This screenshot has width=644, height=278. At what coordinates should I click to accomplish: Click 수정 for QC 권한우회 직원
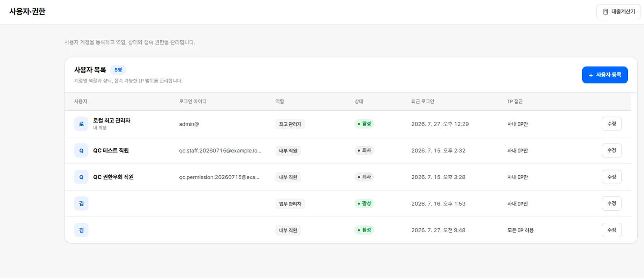point(611,177)
